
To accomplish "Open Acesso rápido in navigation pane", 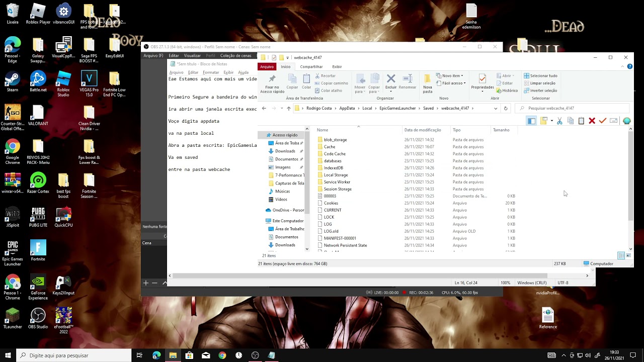I will pyautogui.click(x=285, y=135).
